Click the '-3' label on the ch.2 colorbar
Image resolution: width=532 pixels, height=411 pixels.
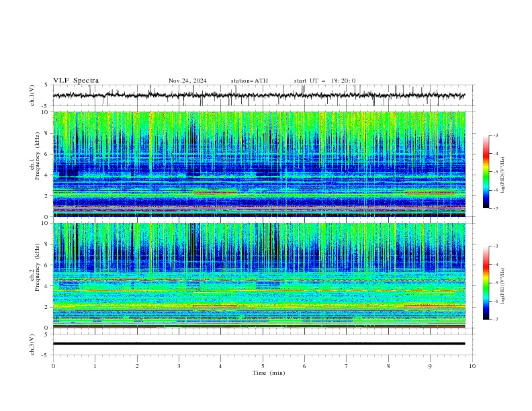click(x=495, y=246)
